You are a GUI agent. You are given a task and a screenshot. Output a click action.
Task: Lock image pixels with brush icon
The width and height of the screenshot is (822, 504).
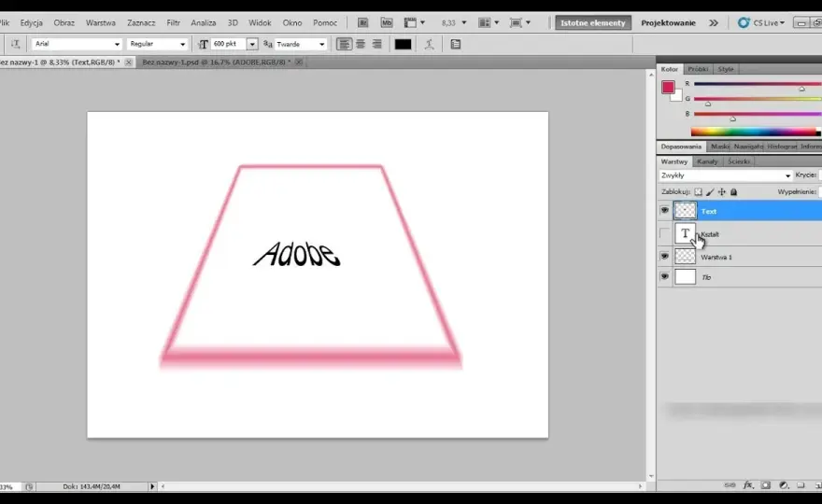click(710, 192)
